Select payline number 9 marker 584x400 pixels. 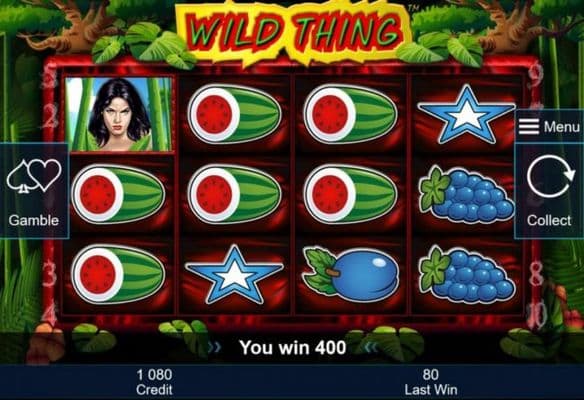[x=536, y=78]
